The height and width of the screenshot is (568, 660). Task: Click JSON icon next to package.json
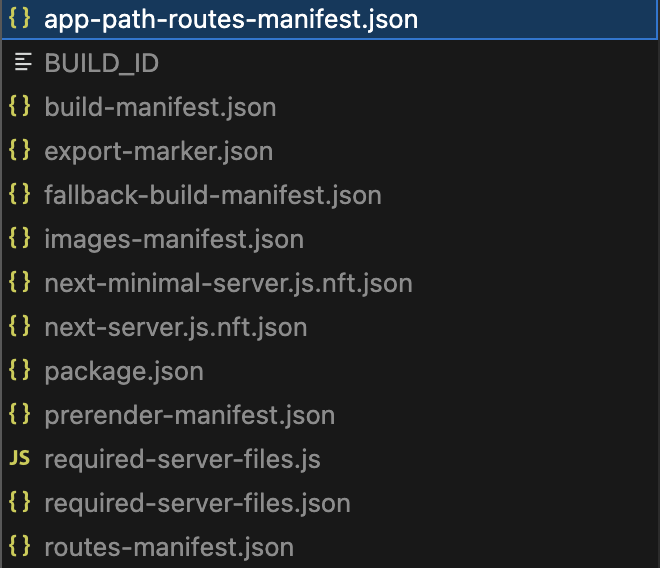pos(19,371)
